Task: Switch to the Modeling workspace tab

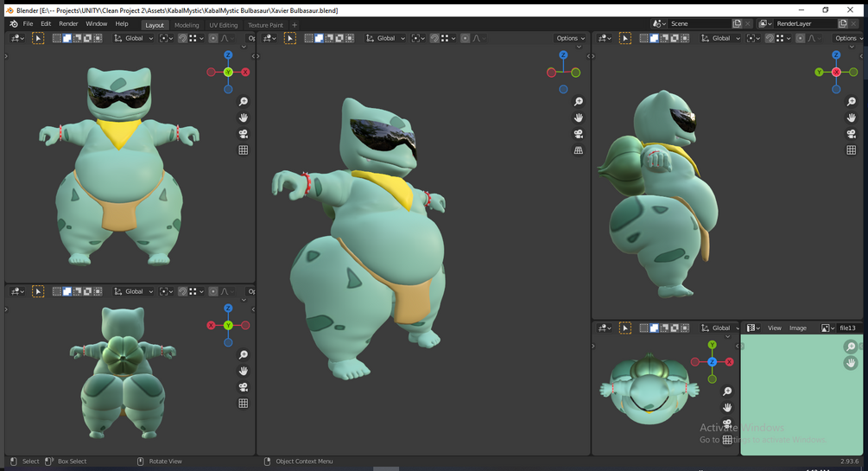Action: [x=187, y=25]
